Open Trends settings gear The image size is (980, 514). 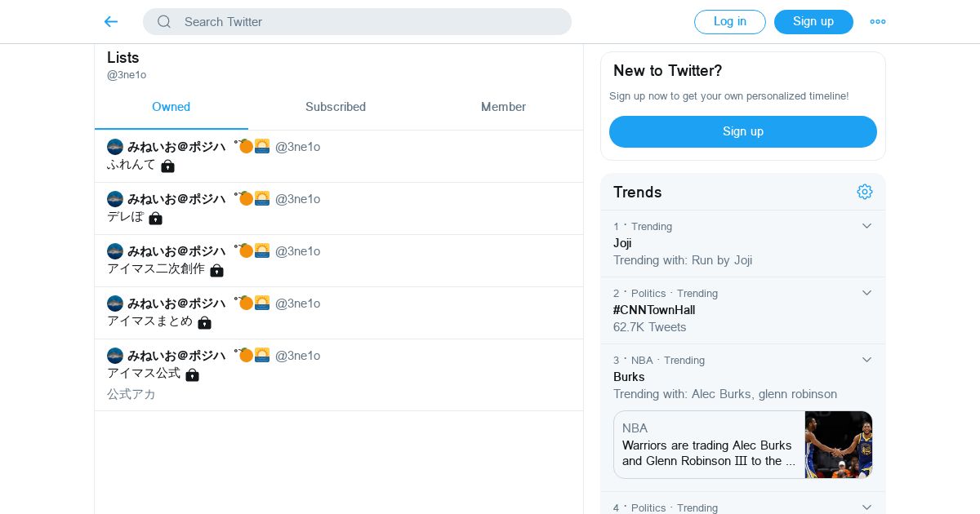[x=865, y=192]
